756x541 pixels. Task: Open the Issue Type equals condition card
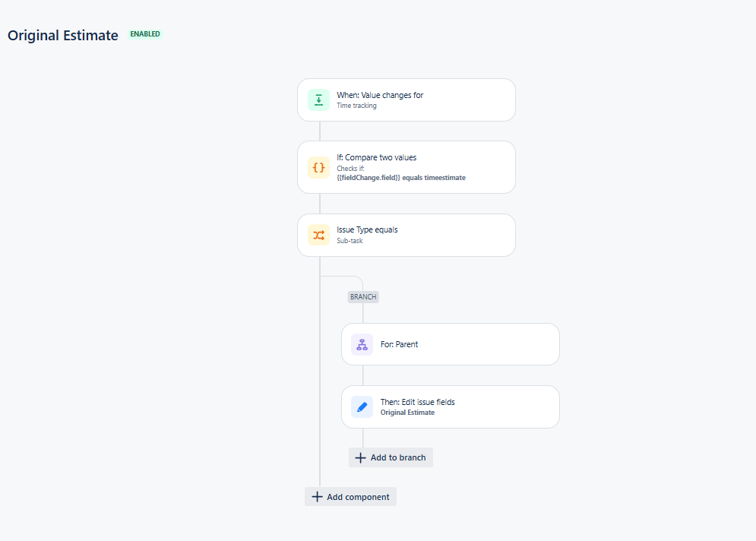(406, 235)
